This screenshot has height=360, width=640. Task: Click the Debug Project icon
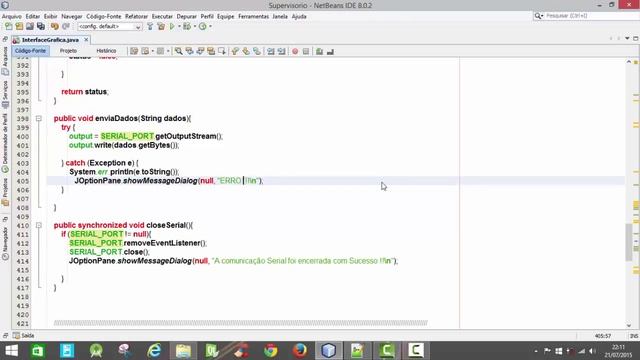[187, 27]
